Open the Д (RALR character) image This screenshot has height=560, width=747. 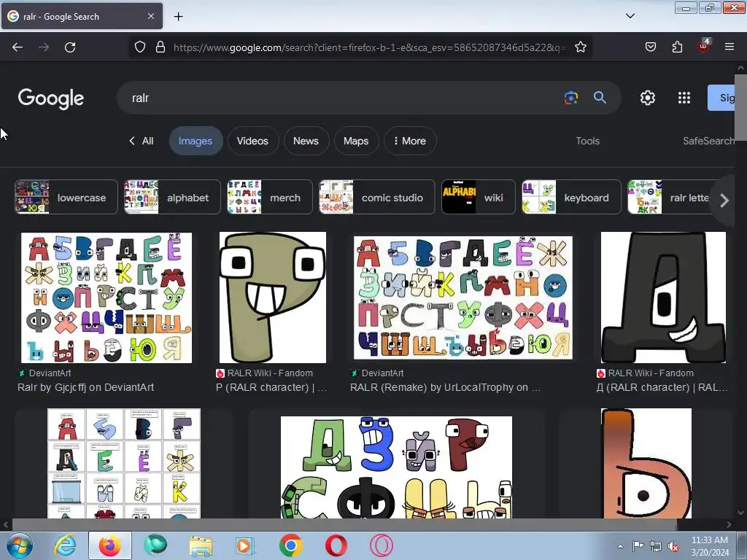[x=663, y=297]
